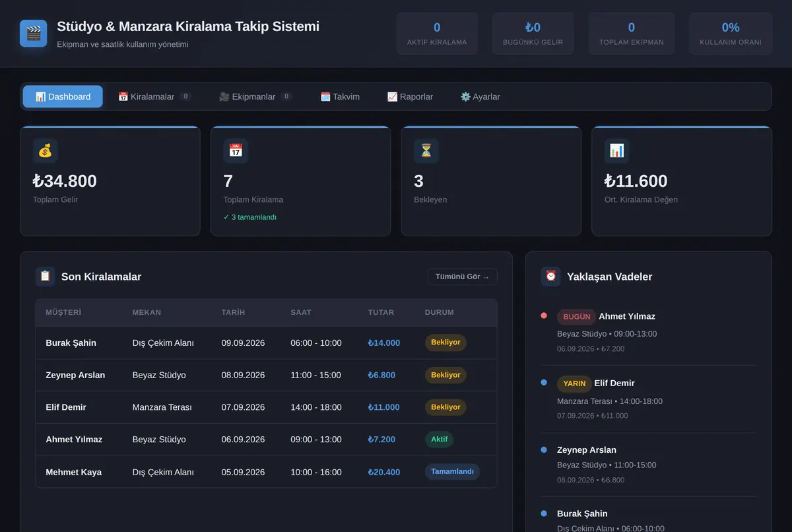Click the Toplam Ekipman stat box
Viewport: 792px width, 532px height.
[632, 34]
